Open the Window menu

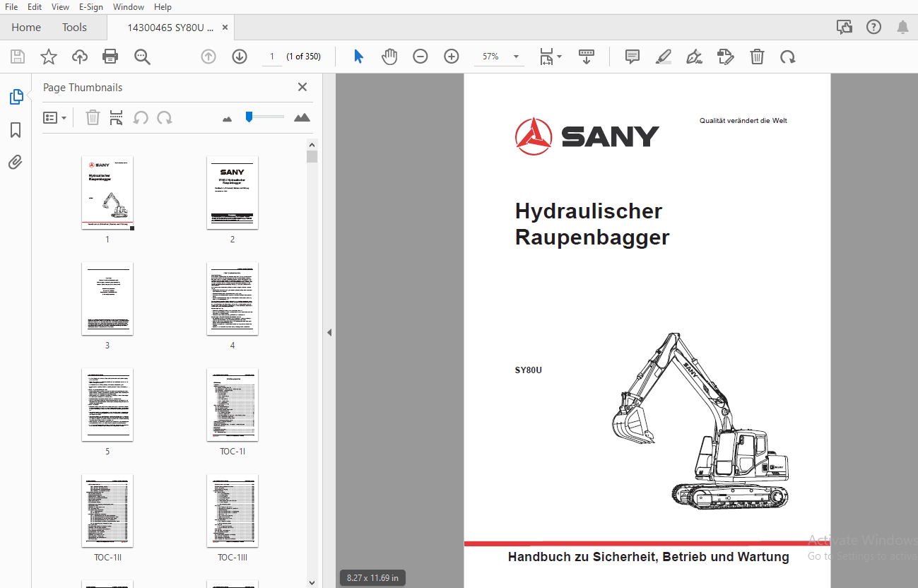pyautogui.click(x=129, y=7)
